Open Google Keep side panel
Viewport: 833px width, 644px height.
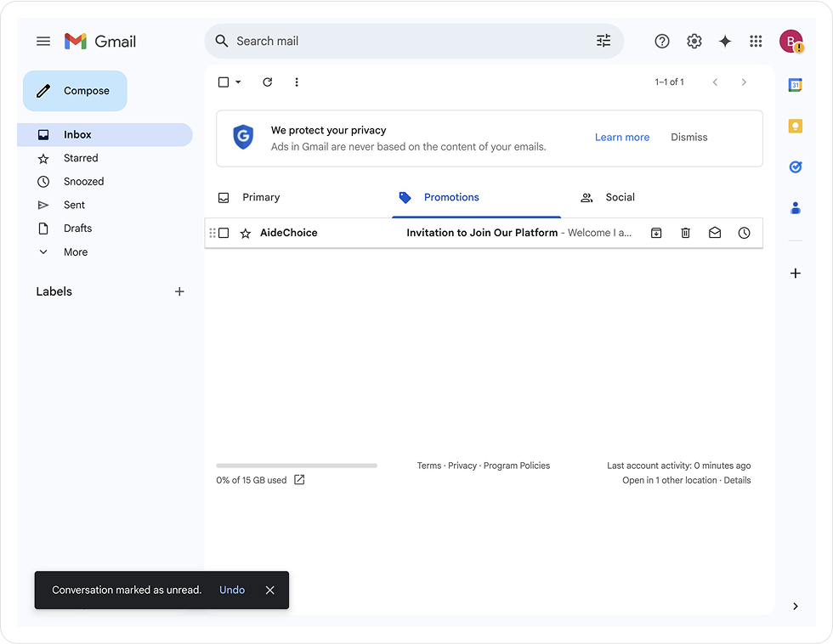coord(796,126)
